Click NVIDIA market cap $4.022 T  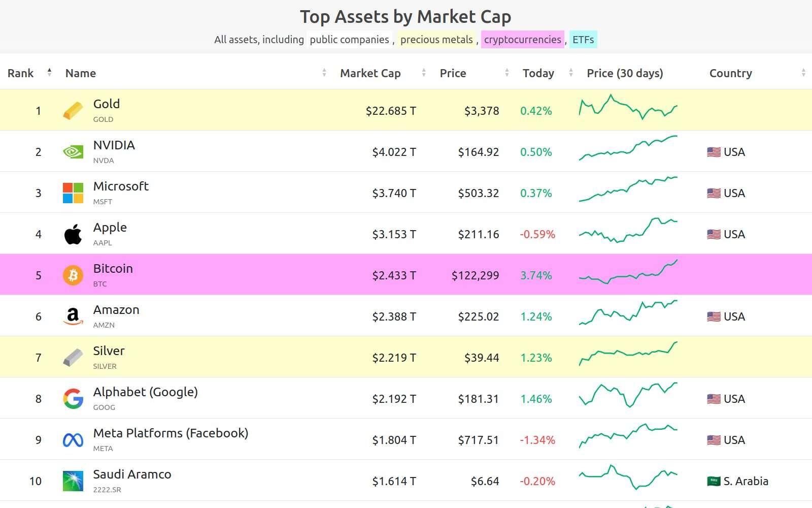pyautogui.click(x=394, y=152)
